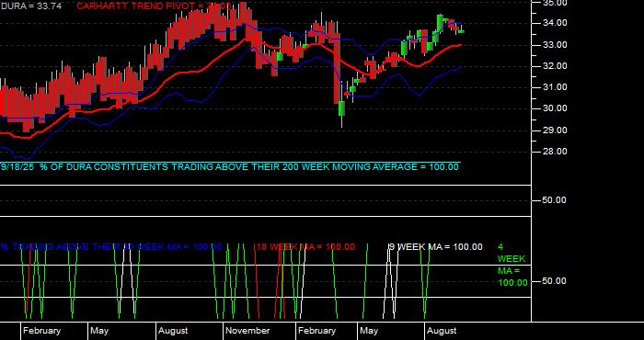Select the 34.00 price axis label

coord(555,23)
